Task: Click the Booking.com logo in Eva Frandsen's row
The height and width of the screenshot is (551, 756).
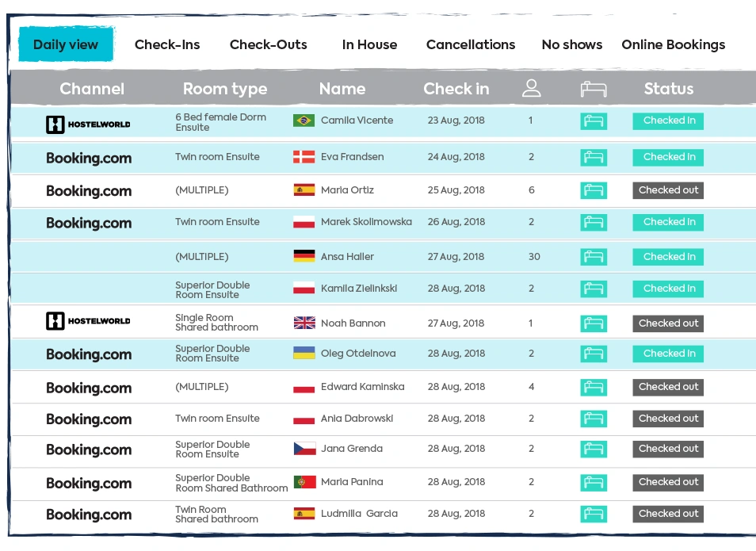Action: (89, 159)
